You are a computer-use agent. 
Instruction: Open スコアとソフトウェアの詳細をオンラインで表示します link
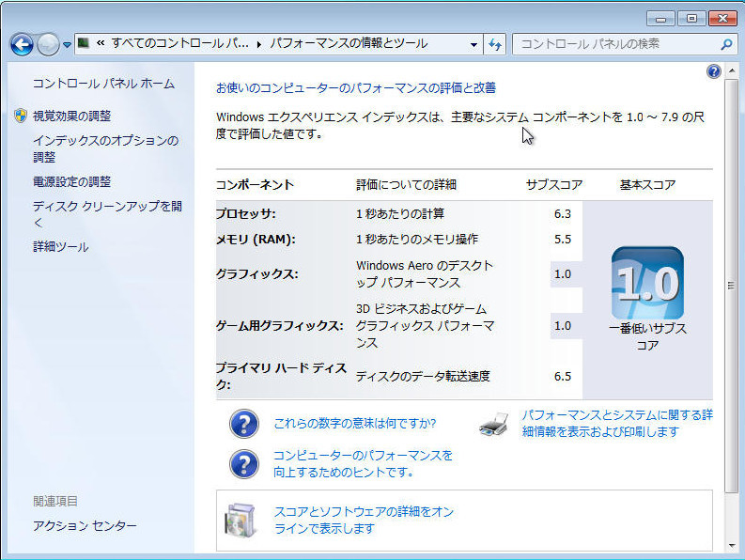364,521
